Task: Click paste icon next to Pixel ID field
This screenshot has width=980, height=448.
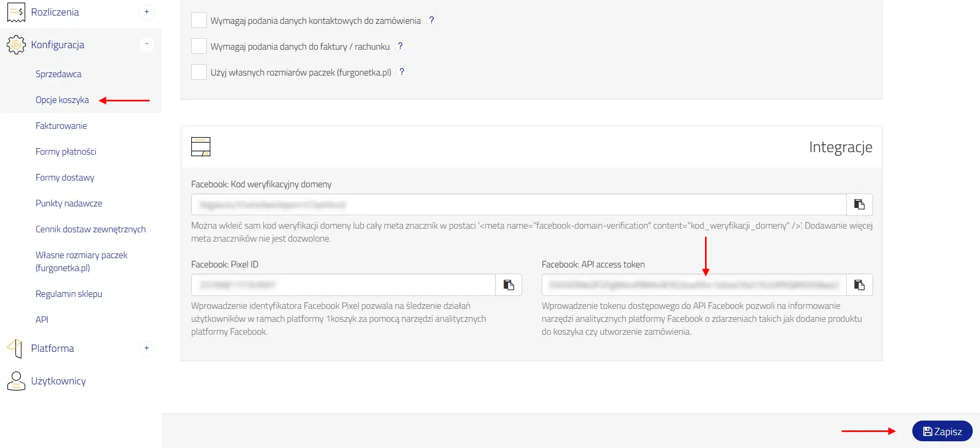Action: 508,285
